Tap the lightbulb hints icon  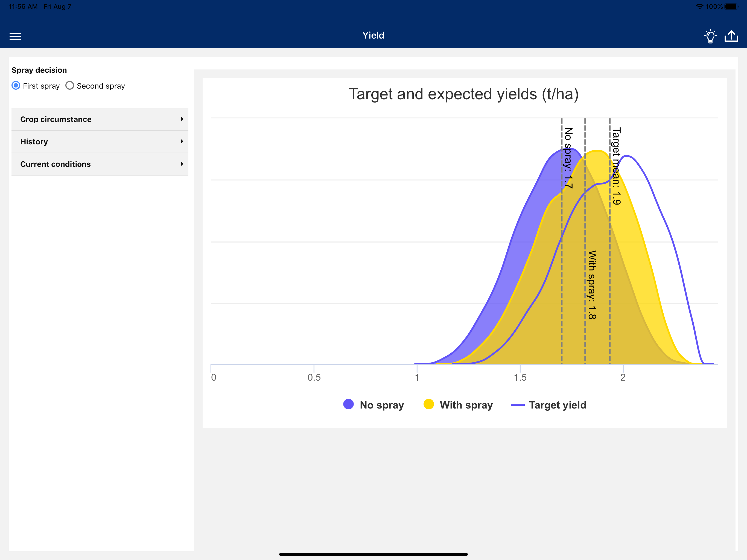(x=710, y=36)
